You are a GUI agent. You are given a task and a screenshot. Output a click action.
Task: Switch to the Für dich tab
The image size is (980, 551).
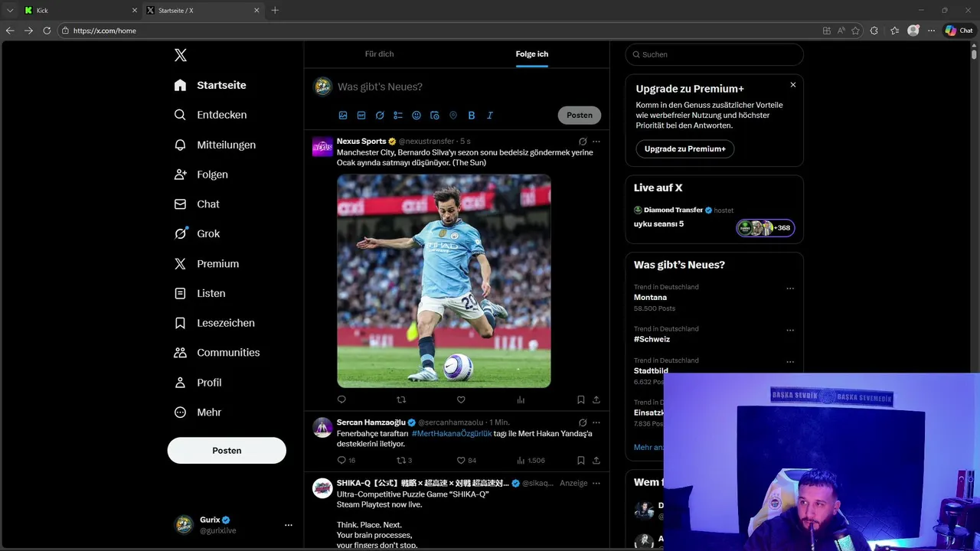tap(379, 54)
